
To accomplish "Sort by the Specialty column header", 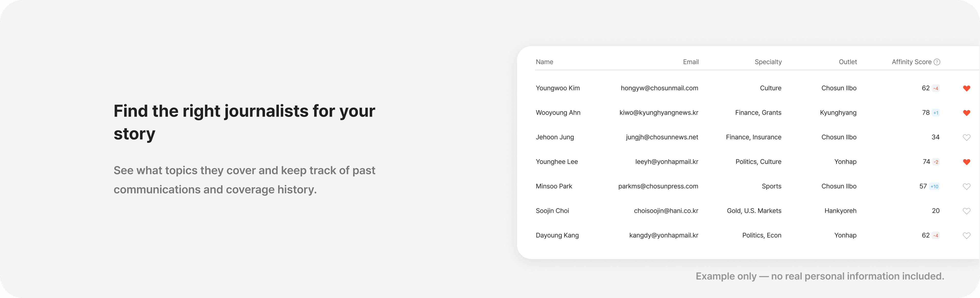I will coord(768,62).
